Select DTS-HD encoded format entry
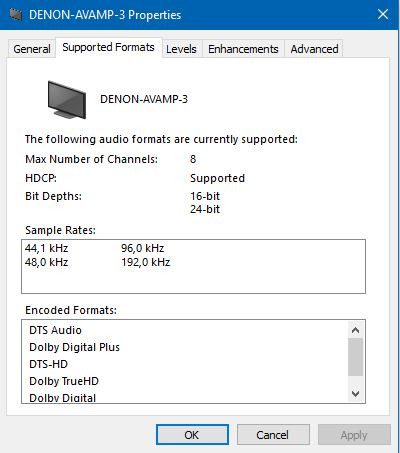The width and height of the screenshot is (400, 453). point(49,364)
